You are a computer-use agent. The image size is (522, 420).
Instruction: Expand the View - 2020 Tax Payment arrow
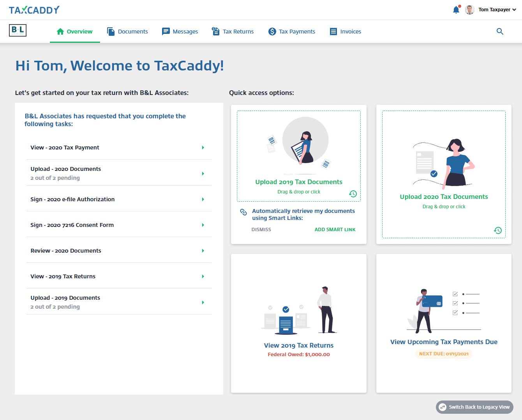pos(203,148)
